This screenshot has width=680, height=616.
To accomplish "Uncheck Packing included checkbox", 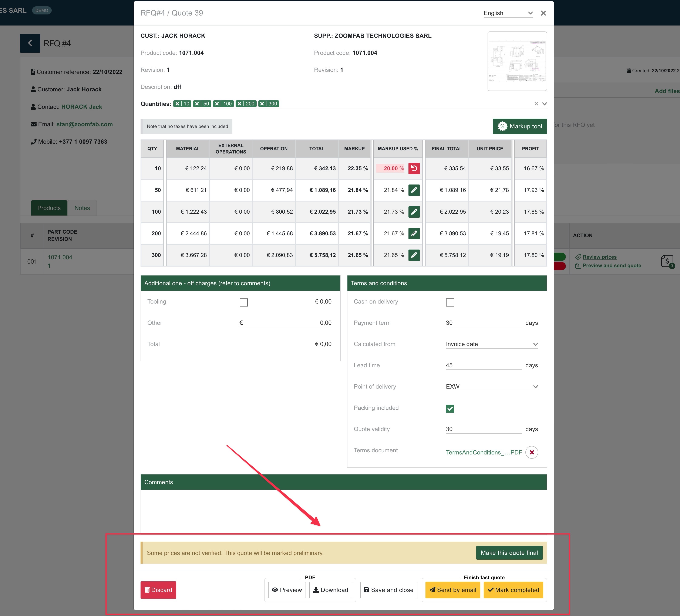I will [450, 409].
